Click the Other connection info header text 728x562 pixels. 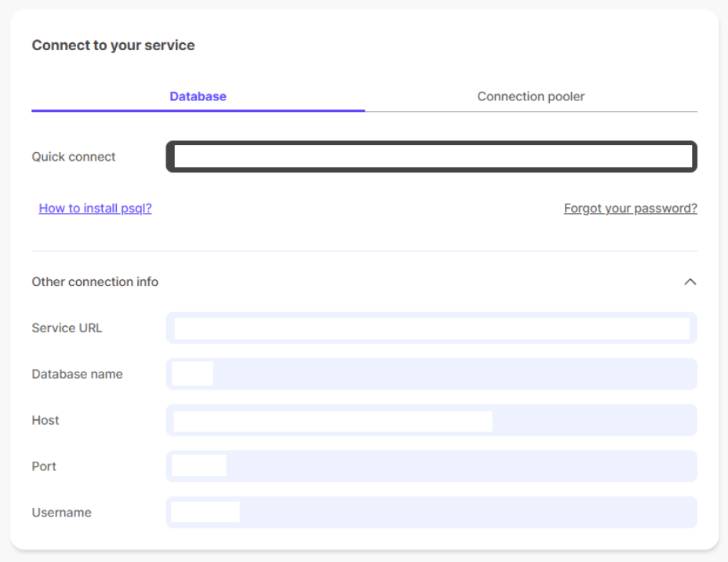95,281
